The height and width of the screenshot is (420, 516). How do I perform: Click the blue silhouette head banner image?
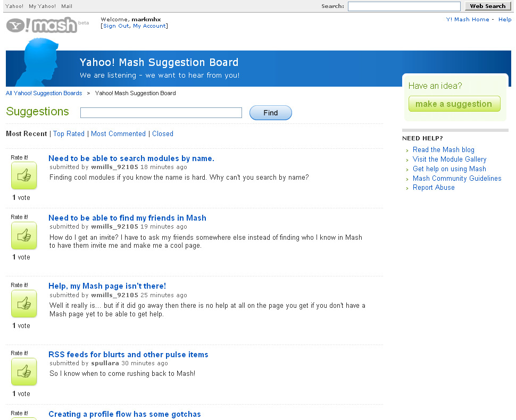tap(38, 62)
